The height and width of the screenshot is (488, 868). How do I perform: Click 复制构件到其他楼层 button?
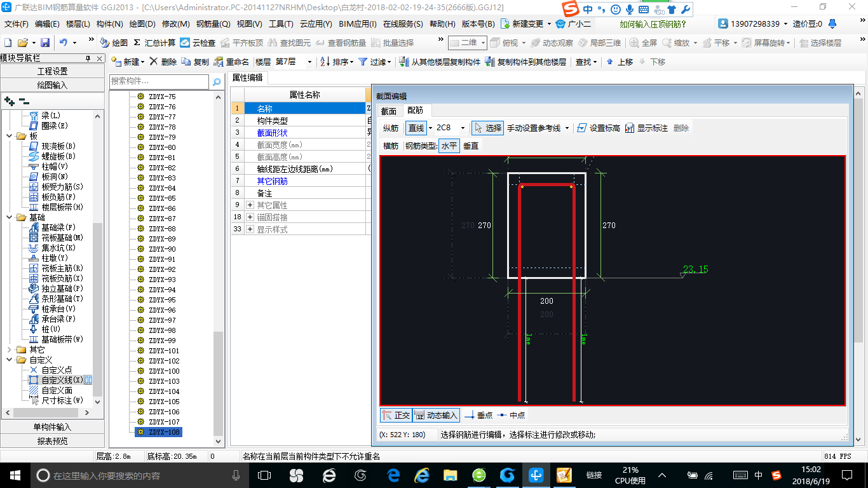(x=526, y=62)
